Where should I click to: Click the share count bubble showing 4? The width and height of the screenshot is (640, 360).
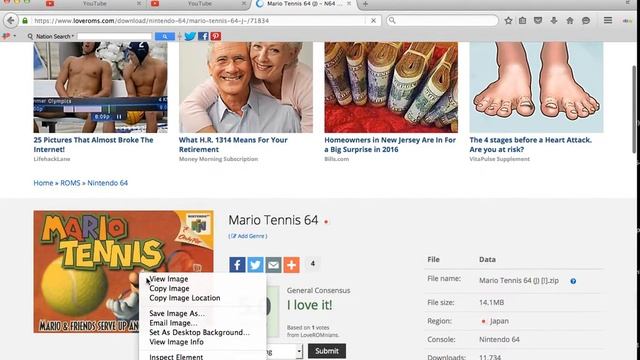(313, 264)
